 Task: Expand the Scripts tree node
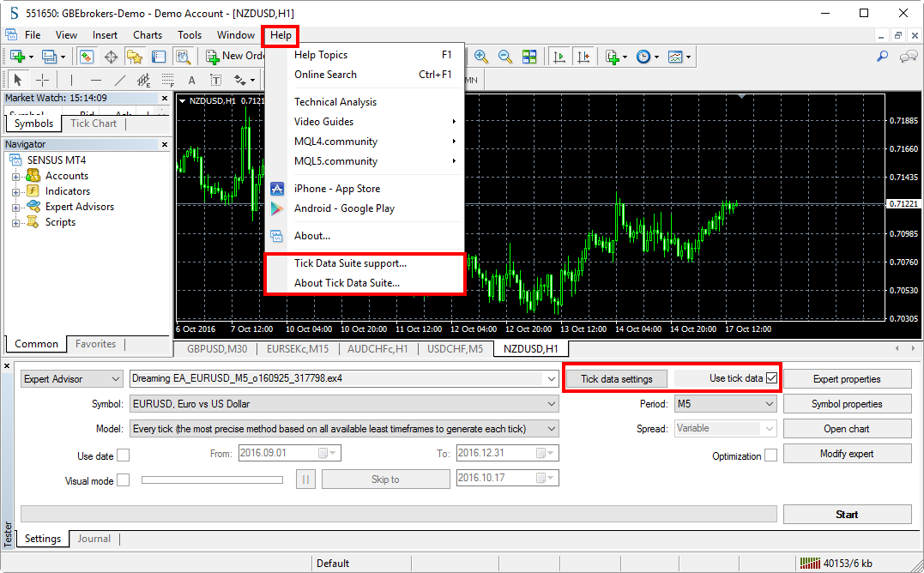(16, 223)
